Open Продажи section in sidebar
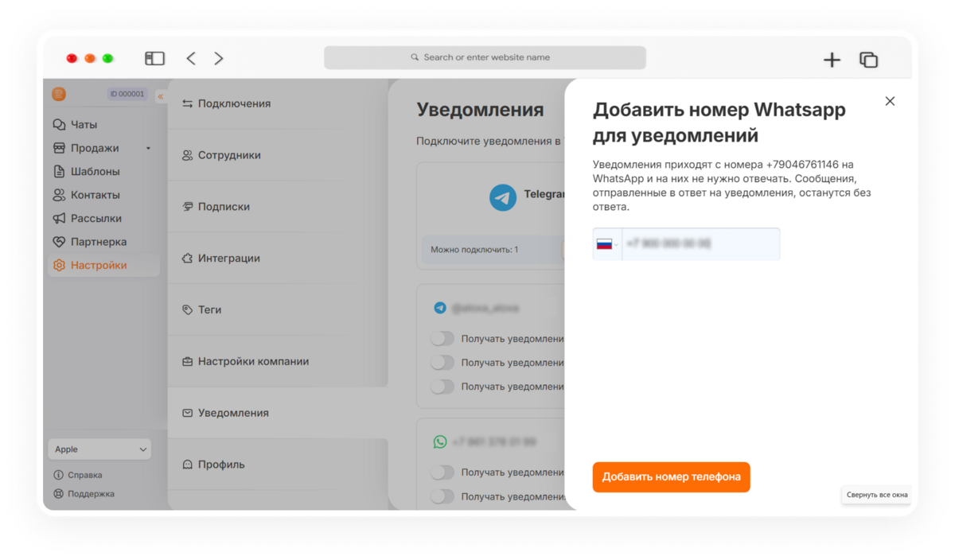955x560 pixels. [x=95, y=148]
